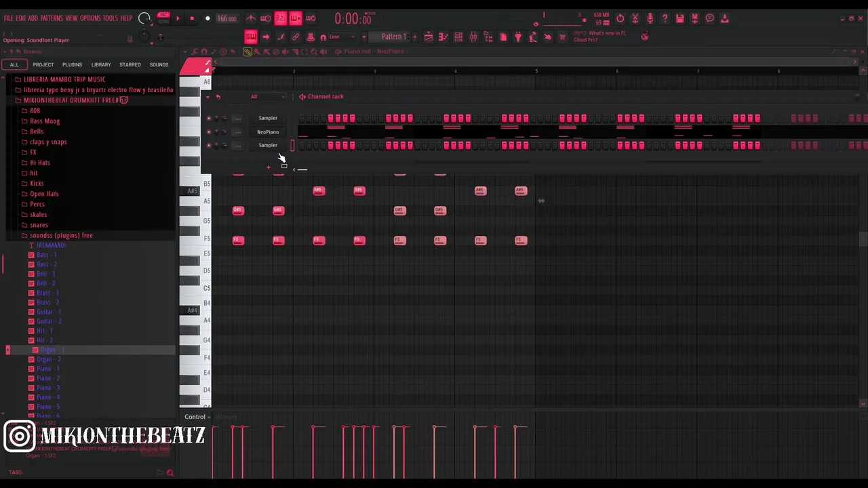
Task: Expand the LIBRERIA MAMBO TRIP MUSIC folder
Action: [x=60, y=79]
